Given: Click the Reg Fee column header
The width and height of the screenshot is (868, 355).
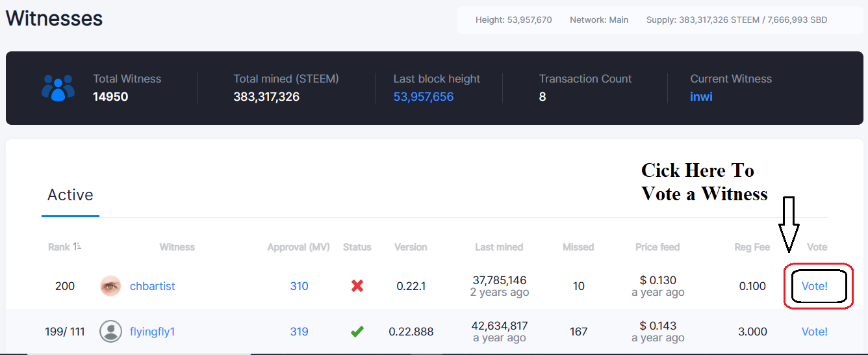Looking at the screenshot, I should [752, 247].
